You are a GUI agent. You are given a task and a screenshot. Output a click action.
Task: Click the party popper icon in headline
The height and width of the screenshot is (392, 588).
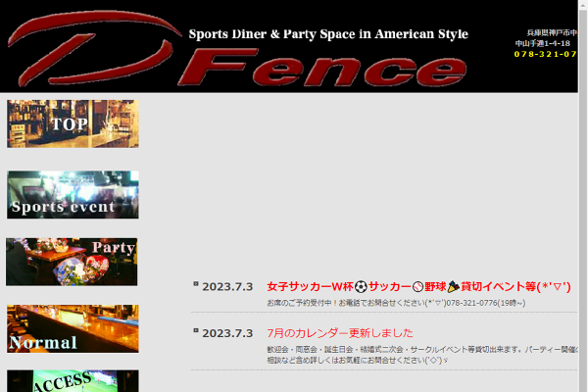point(454,287)
